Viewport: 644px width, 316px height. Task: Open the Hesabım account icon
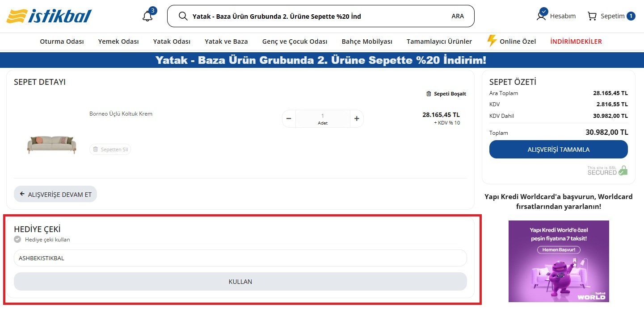pyautogui.click(x=542, y=16)
